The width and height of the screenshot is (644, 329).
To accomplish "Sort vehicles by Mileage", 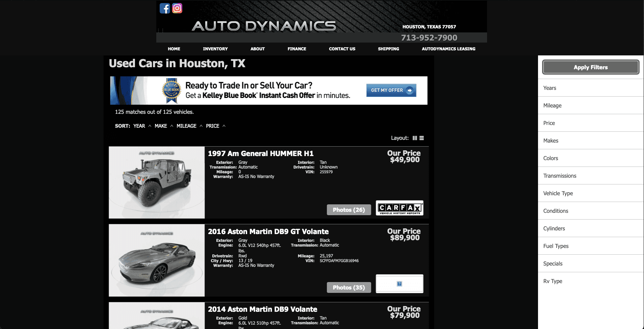I will click(x=186, y=126).
